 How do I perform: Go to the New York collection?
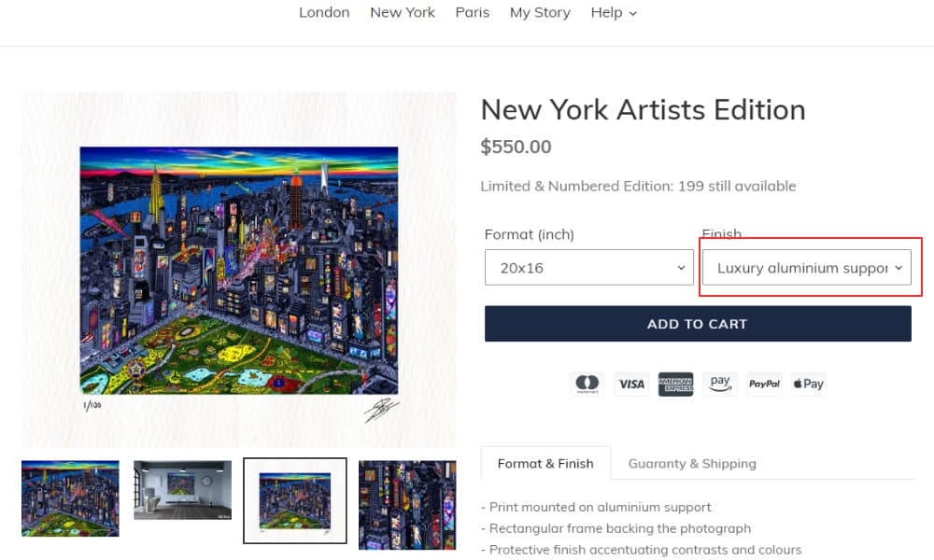point(402,12)
